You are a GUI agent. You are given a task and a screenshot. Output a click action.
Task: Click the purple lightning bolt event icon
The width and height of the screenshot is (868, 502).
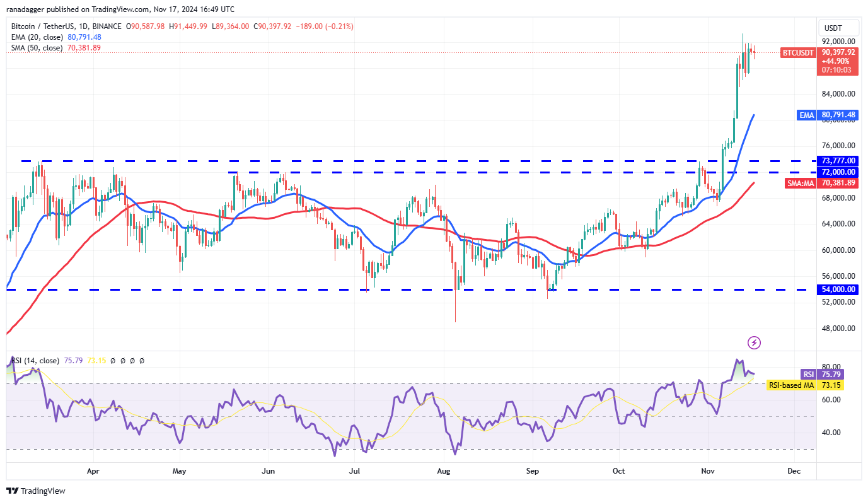(754, 343)
